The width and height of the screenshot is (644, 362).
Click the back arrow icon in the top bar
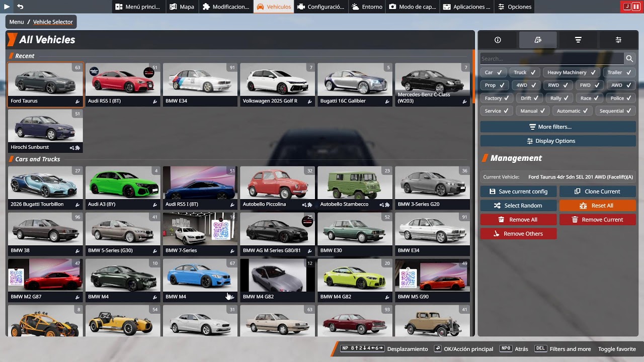pyautogui.click(x=20, y=7)
